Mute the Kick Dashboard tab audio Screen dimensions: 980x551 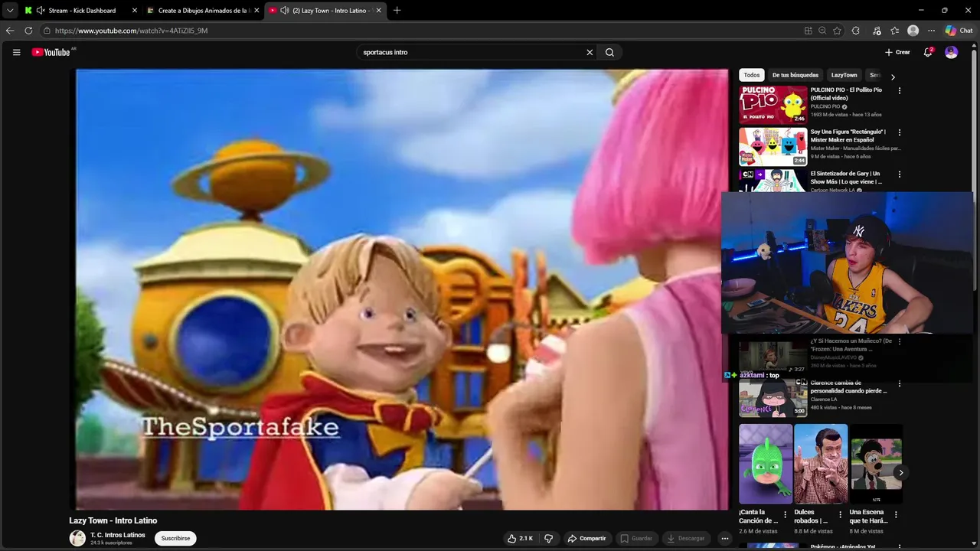click(x=41, y=11)
